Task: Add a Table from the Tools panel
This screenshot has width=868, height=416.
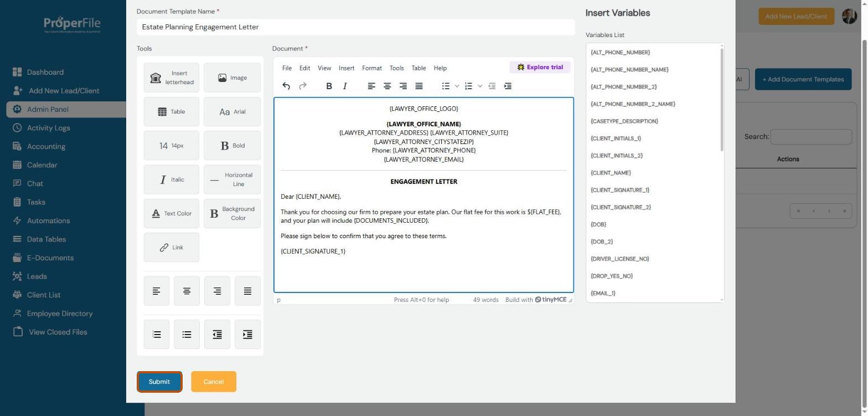Action: click(172, 111)
